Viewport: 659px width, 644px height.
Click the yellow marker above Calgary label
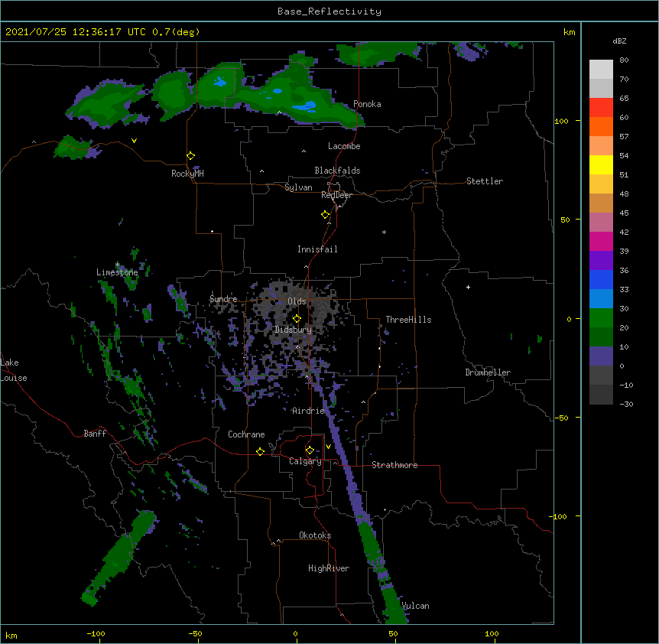pyautogui.click(x=310, y=450)
